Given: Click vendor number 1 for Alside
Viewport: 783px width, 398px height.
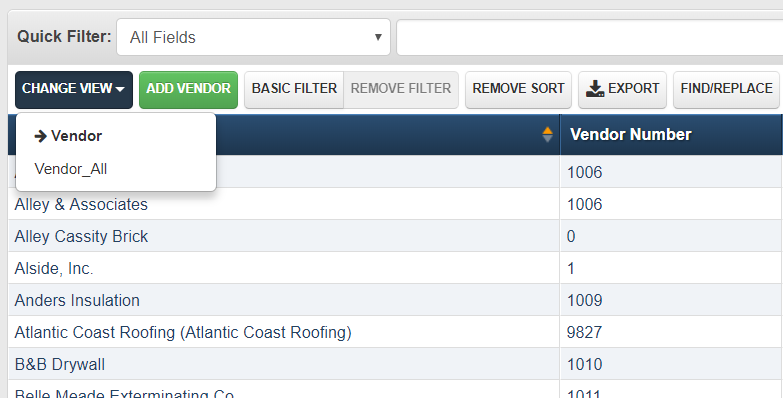Looking at the screenshot, I should click(672, 268).
